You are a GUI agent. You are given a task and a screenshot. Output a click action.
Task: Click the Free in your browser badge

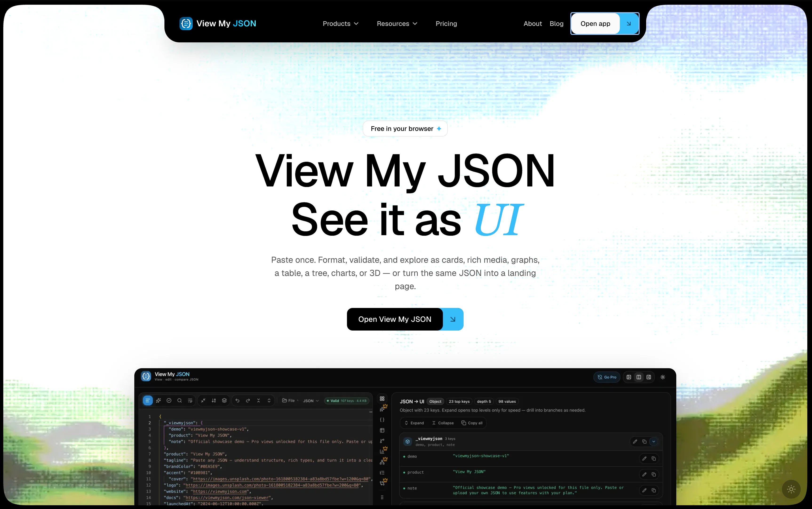point(405,129)
